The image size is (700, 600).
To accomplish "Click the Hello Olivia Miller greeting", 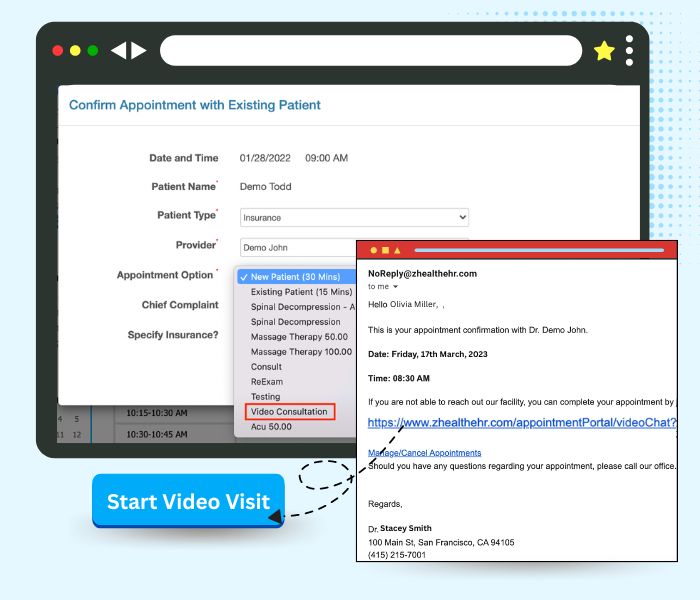I will tap(405, 304).
